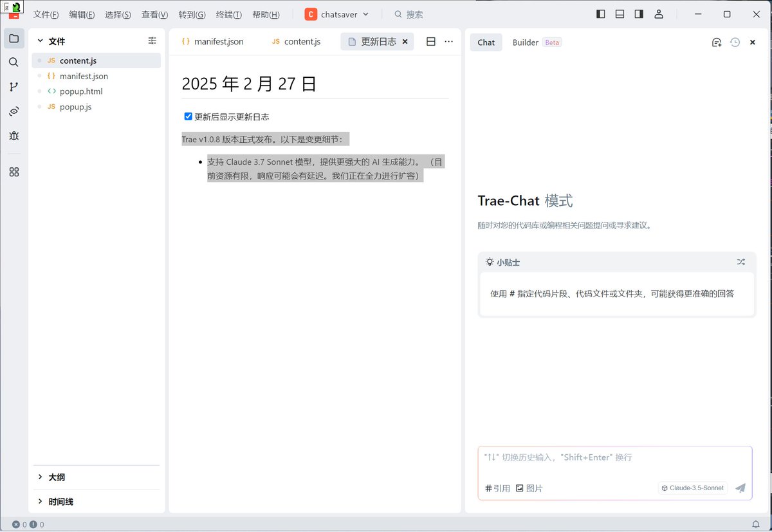Click the send message arrow icon
This screenshot has height=532, width=772.
[x=740, y=488]
